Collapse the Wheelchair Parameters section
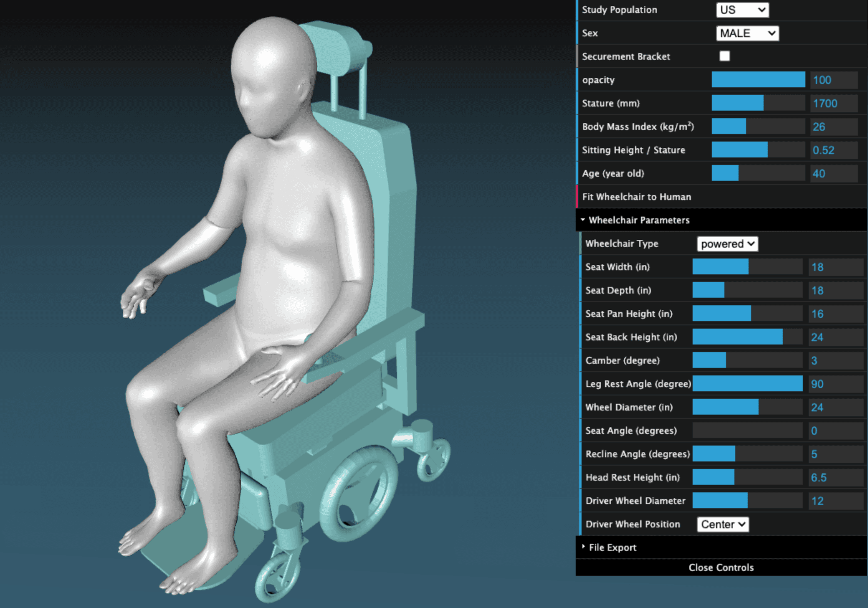The width and height of the screenshot is (868, 608). (x=638, y=220)
